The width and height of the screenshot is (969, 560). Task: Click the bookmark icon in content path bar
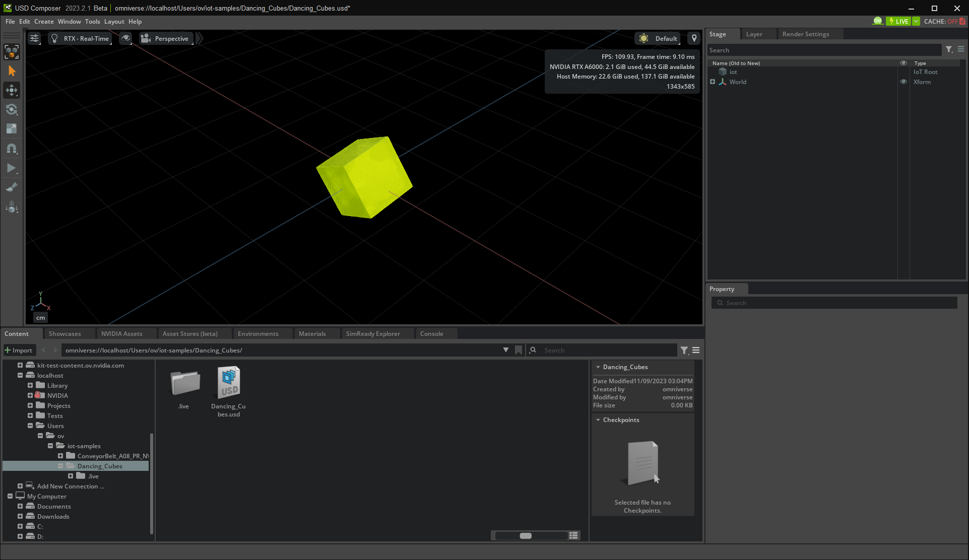click(x=519, y=351)
